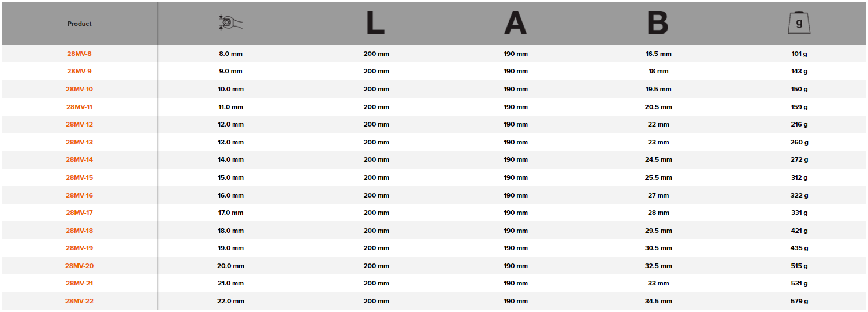The image size is (868, 312).
Task: Open product link 28MV-10
Action: (80, 89)
